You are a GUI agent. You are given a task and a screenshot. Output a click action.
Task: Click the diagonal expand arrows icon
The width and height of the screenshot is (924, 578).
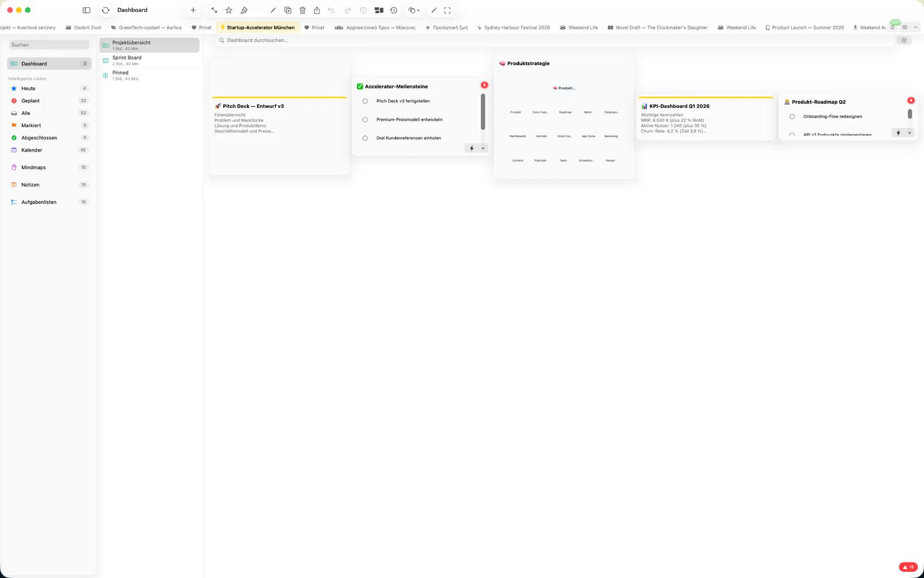click(x=214, y=10)
